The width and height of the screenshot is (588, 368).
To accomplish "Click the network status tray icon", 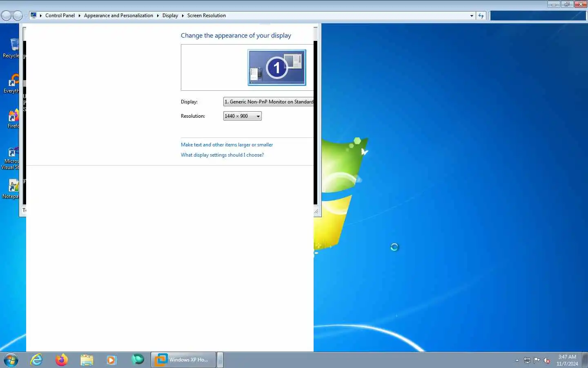I will point(527,360).
